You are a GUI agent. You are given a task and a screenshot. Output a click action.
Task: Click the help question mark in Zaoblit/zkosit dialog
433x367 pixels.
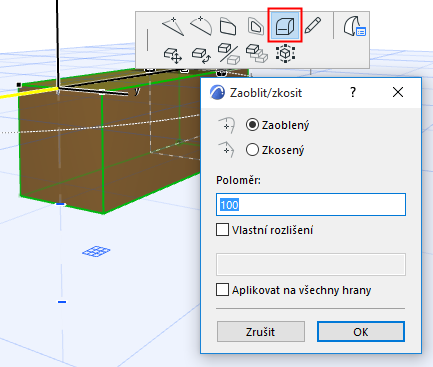(x=353, y=92)
